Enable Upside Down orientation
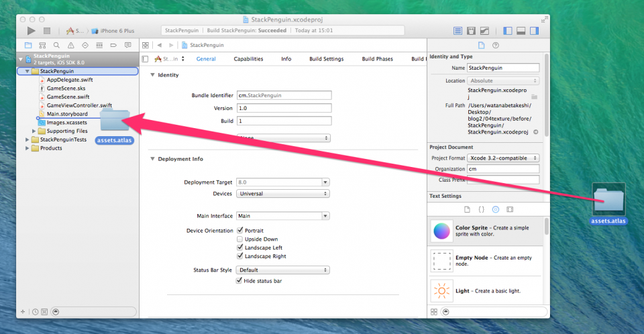This screenshot has height=334, width=644. (240, 239)
